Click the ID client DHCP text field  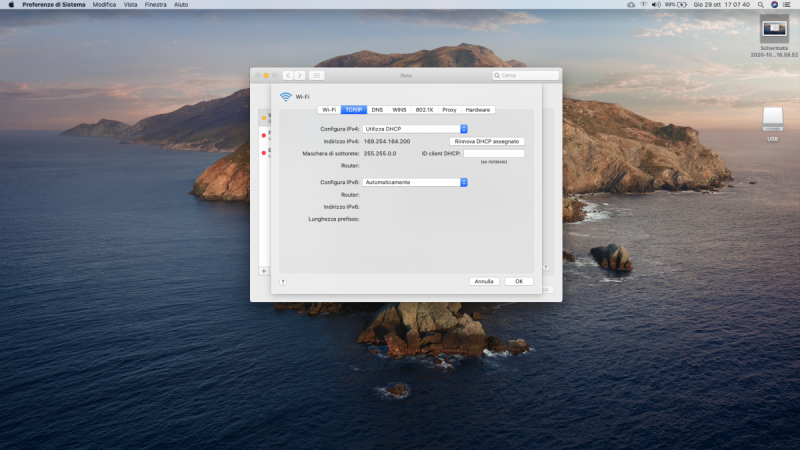493,153
